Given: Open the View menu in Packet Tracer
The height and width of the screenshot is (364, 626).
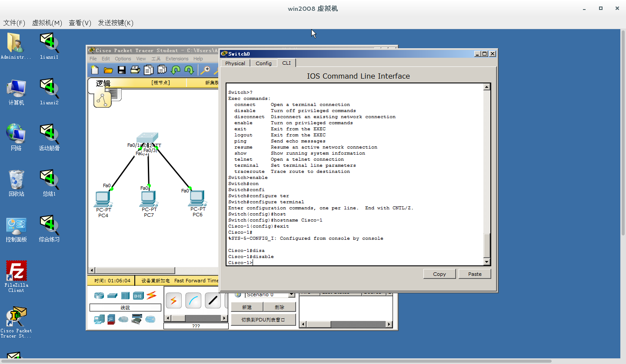Looking at the screenshot, I should [141, 59].
